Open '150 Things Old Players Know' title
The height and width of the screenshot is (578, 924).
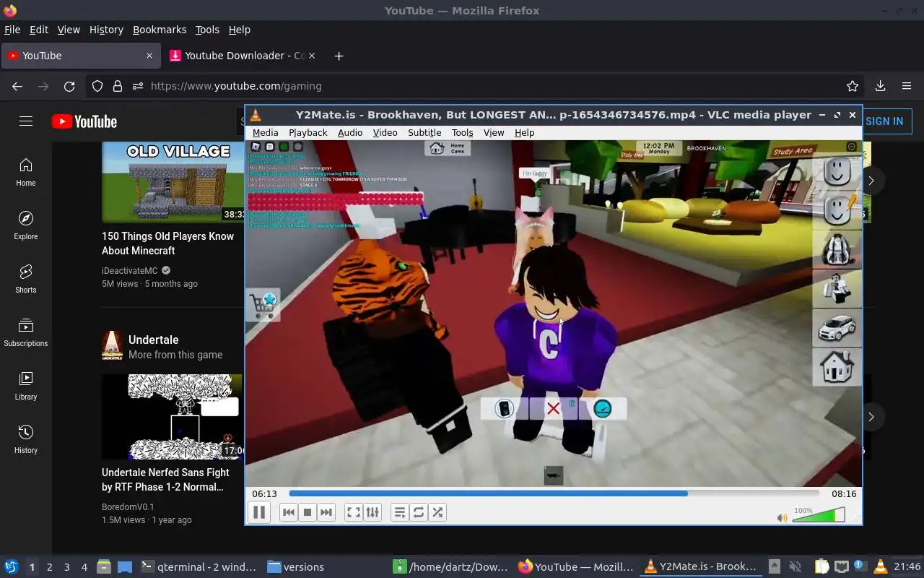(x=168, y=243)
